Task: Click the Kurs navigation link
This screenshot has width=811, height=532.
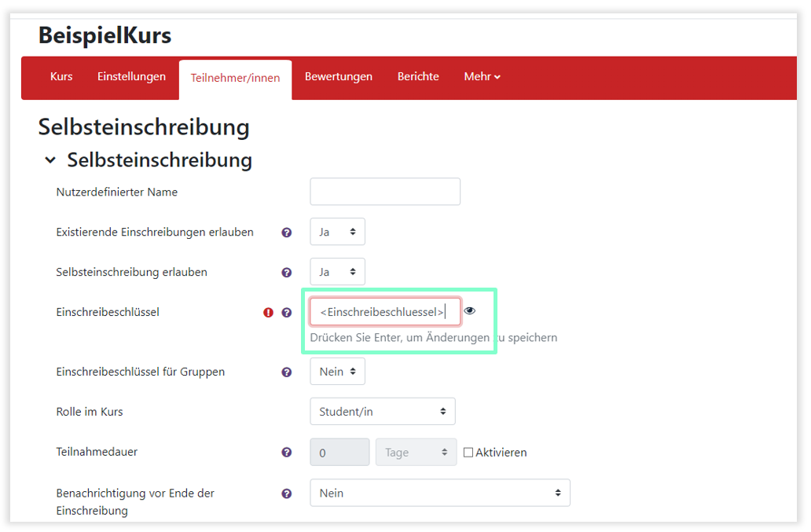Action: [61, 77]
